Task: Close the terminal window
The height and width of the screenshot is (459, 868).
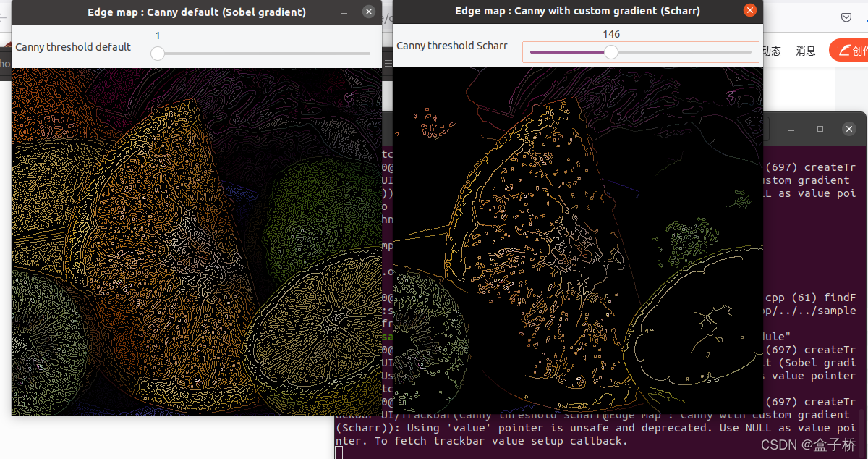Action: [x=849, y=129]
